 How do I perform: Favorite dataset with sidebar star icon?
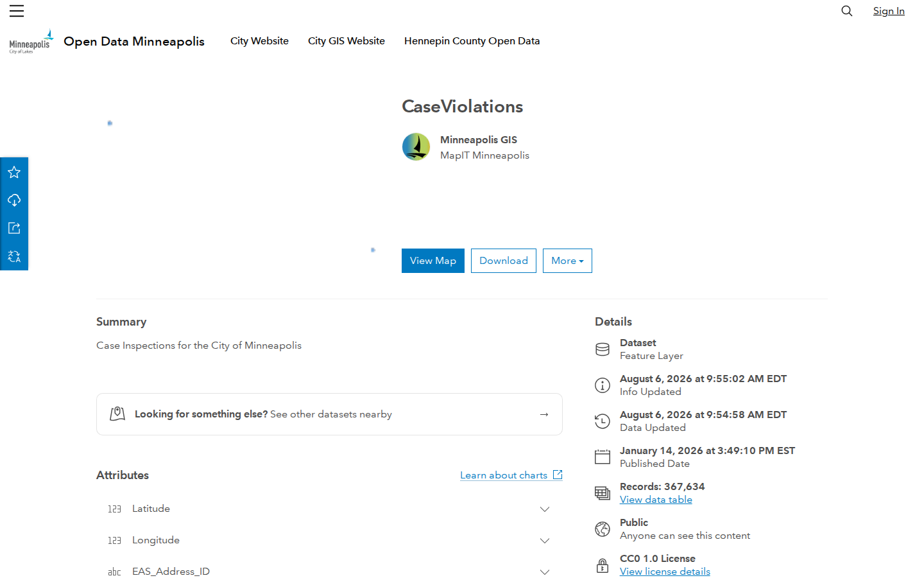click(14, 172)
